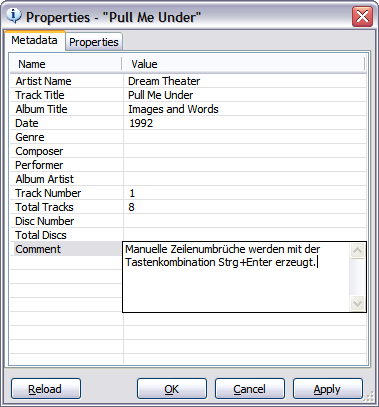Click the Value column header
379x407 pixels.
pos(244,64)
